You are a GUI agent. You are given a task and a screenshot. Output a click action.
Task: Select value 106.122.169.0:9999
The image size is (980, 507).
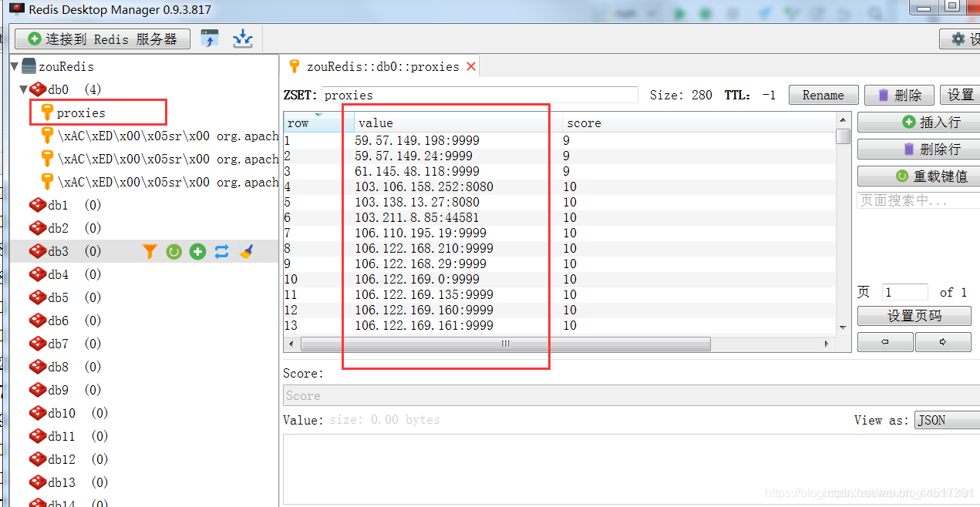pos(417,279)
